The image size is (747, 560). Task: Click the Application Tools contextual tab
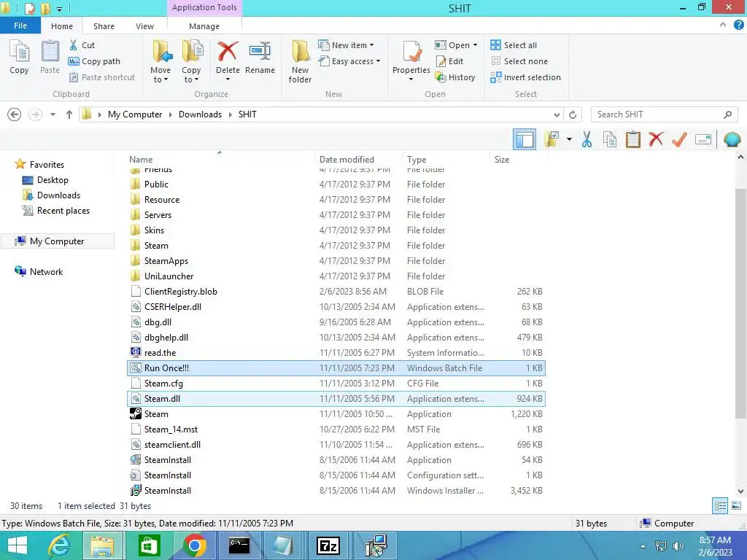[x=204, y=7]
